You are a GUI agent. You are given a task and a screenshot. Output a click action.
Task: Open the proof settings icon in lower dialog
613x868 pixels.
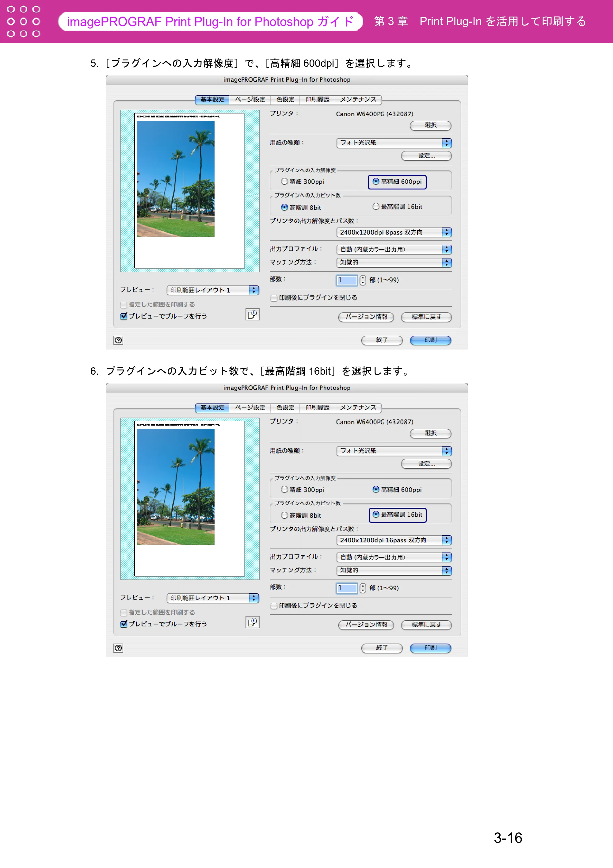(253, 622)
